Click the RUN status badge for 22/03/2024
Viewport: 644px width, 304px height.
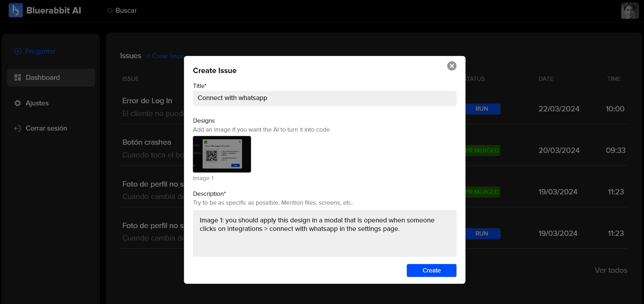[x=482, y=109]
